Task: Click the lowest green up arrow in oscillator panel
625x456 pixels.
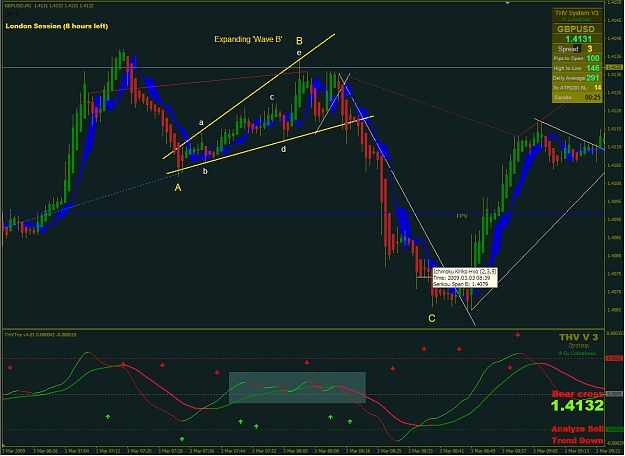Action: click(x=182, y=439)
